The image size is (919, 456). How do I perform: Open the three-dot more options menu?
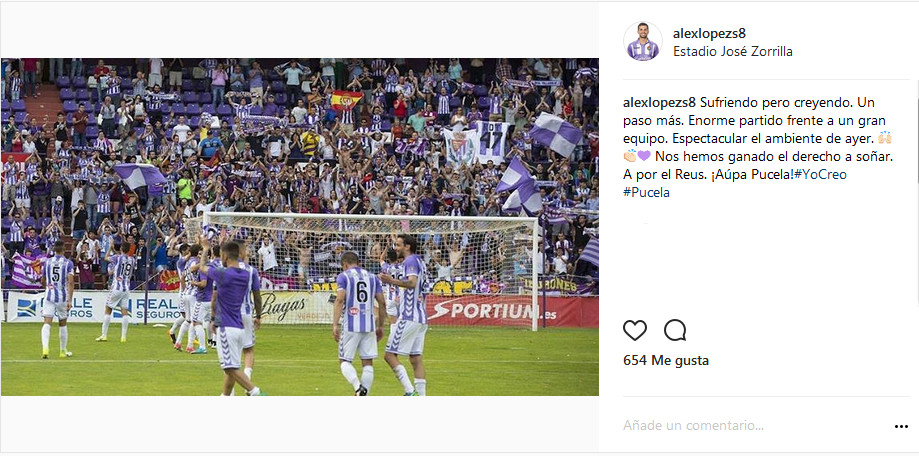(901, 427)
